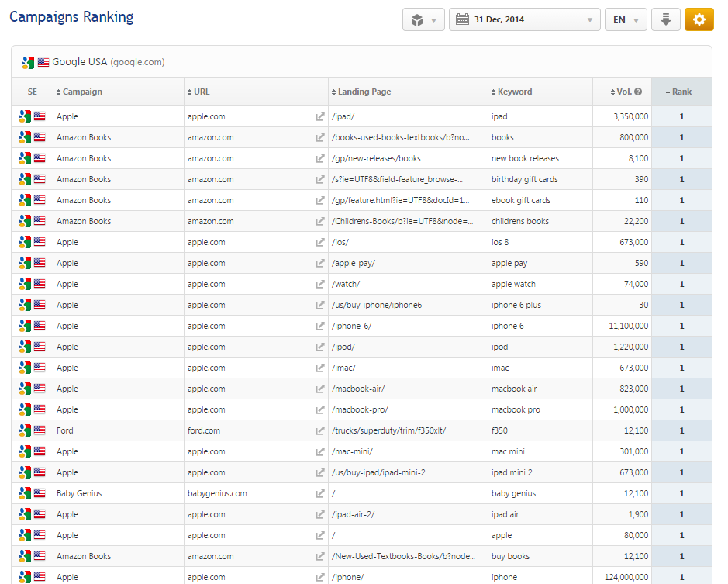Click the Google icon in panel header
The image size is (728, 584).
click(28, 63)
